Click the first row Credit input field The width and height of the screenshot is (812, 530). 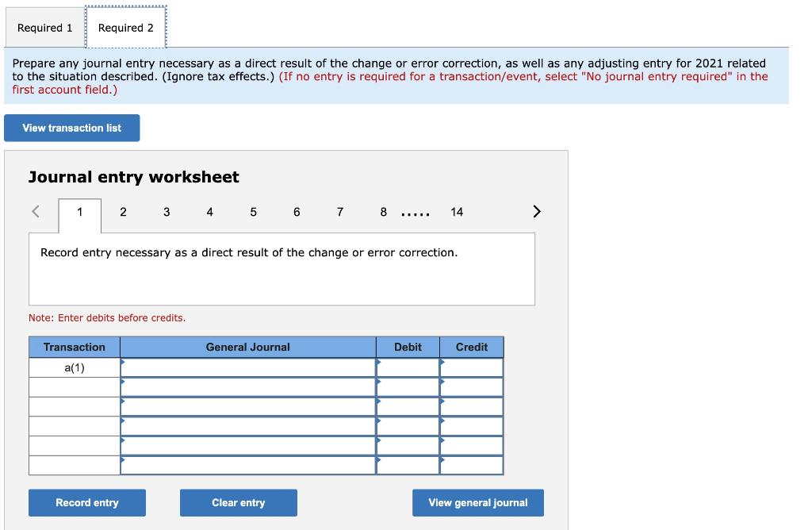click(x=473, y=367)
